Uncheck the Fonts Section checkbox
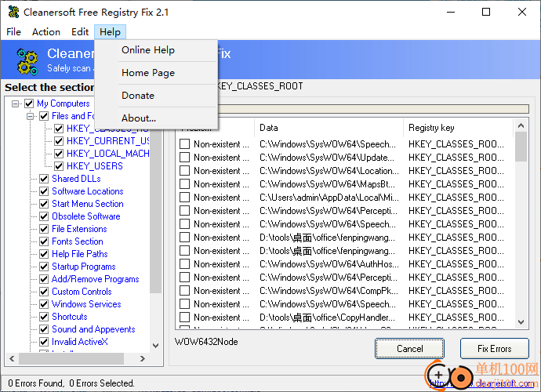Image resolution: width=541 pixels, height=392 pixels. [44, 241]
